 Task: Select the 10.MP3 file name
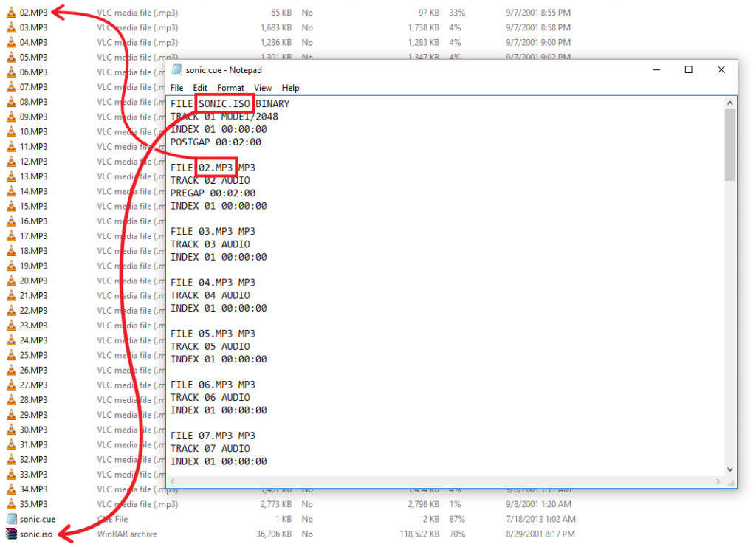pos(34,132)
